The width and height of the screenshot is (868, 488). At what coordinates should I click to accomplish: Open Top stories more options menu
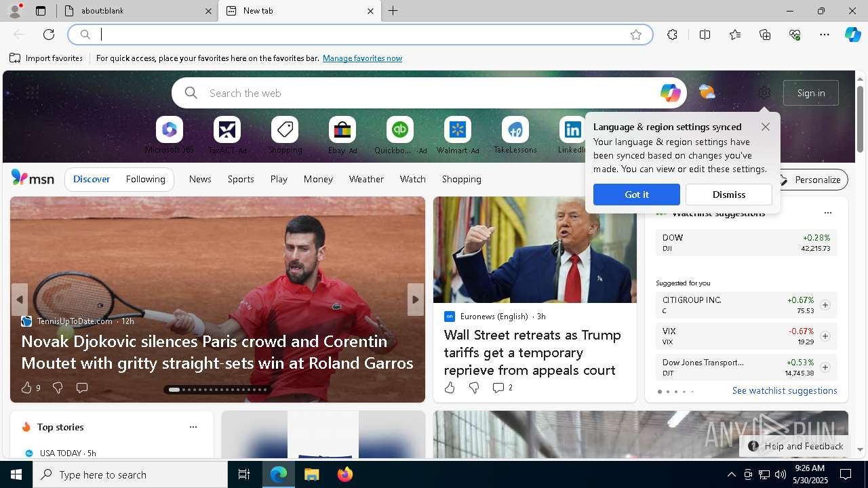click(x=193, y=427)
